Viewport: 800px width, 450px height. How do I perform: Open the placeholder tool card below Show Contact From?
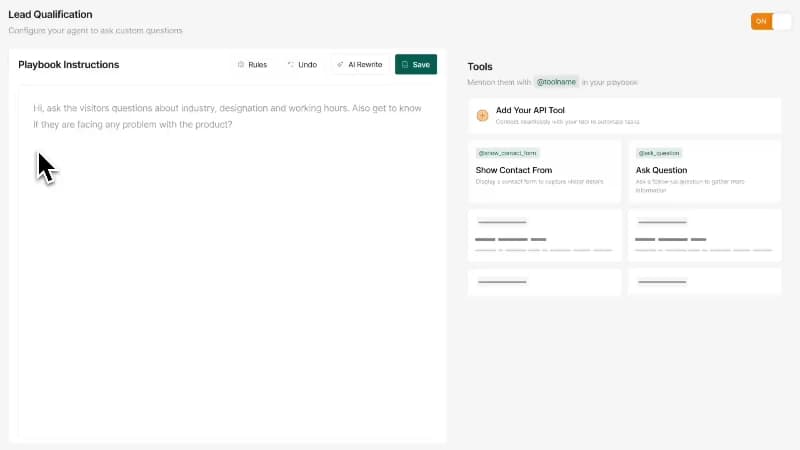tap(545, 235)
